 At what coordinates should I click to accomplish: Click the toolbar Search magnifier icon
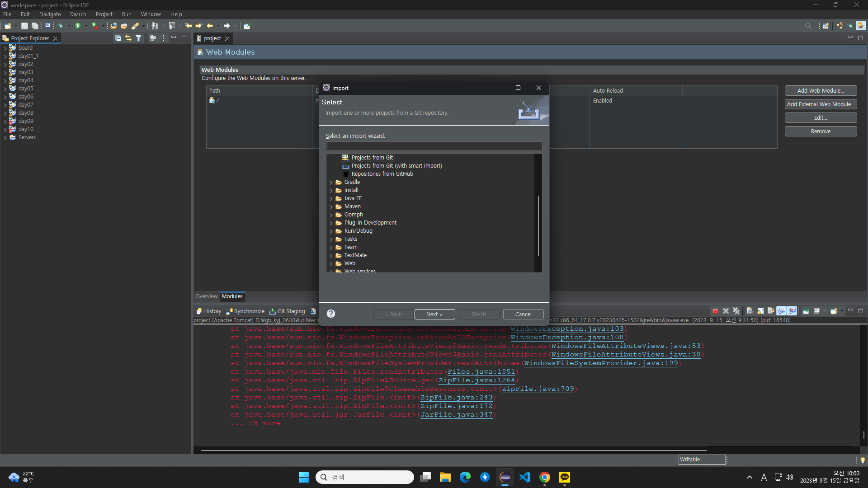coord(808,26)
